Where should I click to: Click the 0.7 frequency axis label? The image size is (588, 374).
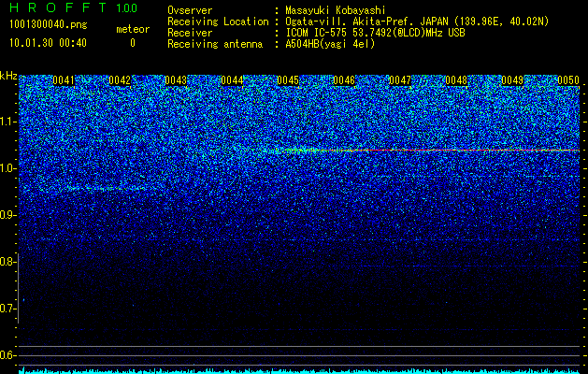[7, 309]
